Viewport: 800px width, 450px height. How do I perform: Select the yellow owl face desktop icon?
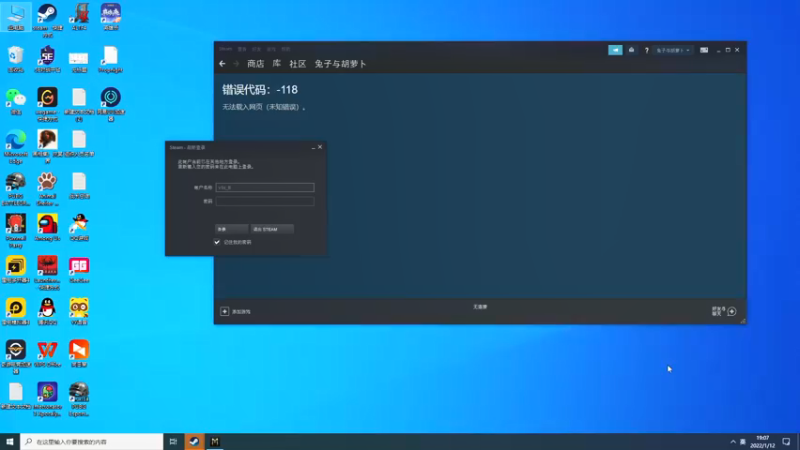79,311
